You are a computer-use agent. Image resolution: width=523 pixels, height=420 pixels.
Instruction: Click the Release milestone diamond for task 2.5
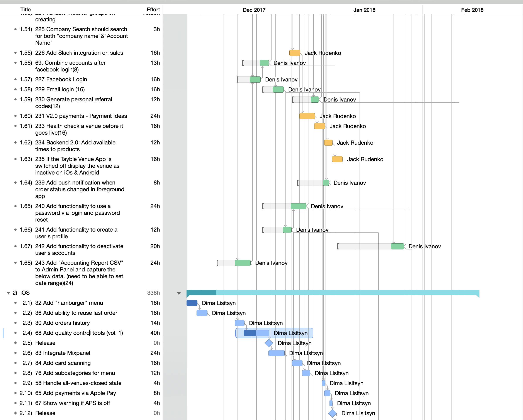(x=269, y=343)
